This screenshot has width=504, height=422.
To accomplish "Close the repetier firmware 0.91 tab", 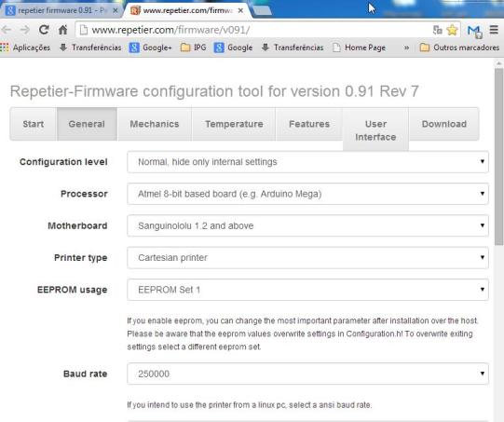I will 116,10.
